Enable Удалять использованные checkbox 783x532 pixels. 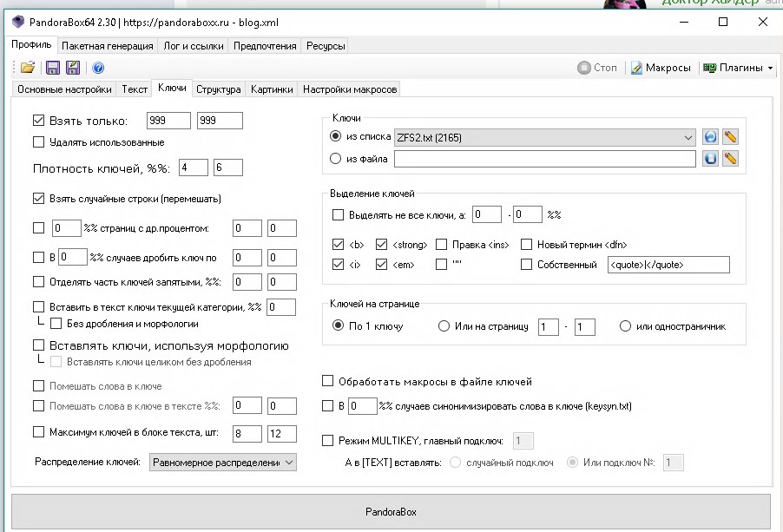point(38,141)
